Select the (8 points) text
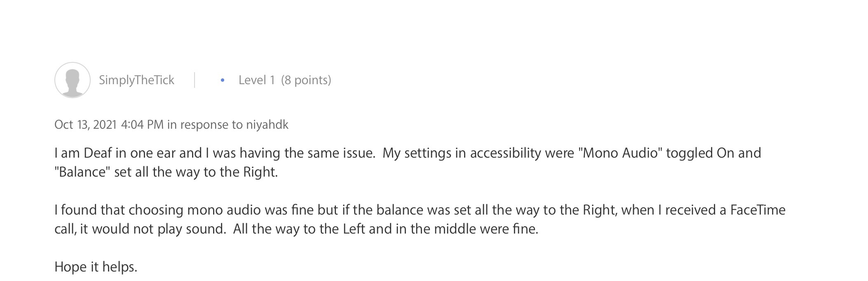This screenshot has width=868, height=281. [306, 80]
